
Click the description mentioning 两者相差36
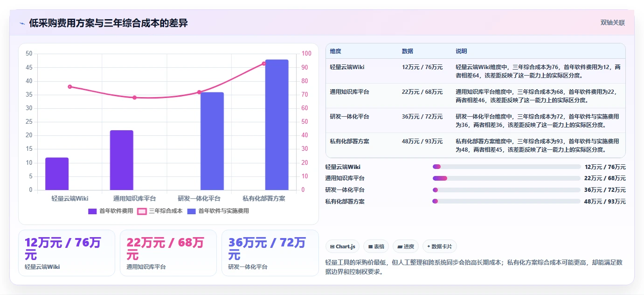tap(538, 120)
